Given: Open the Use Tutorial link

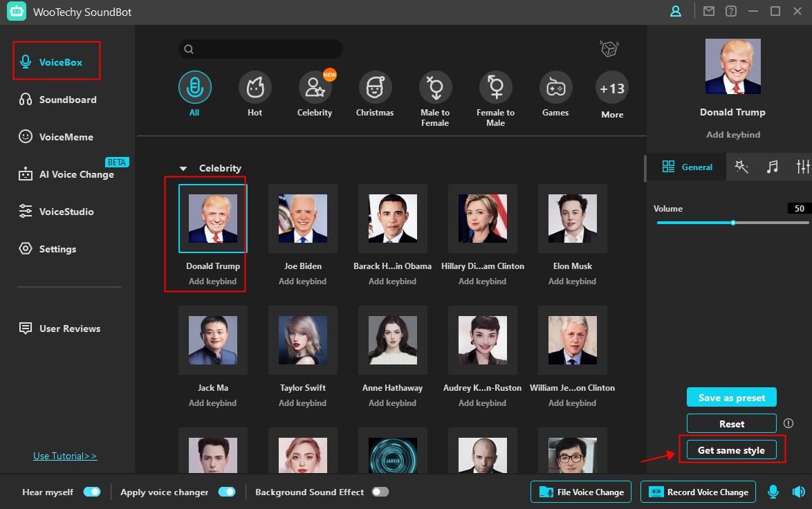Looking at the screenshot, I should pyautogui.click(x=65, y=456).
